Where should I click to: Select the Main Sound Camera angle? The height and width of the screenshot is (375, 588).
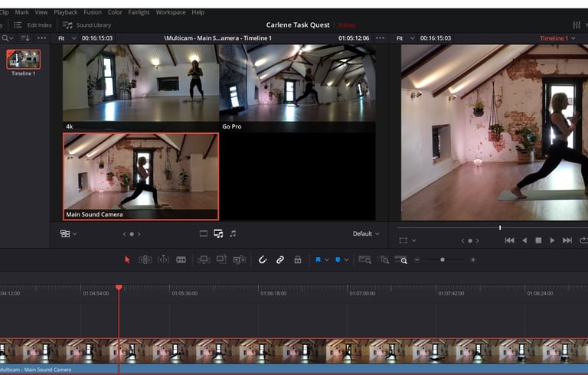[x=140, y=176]
